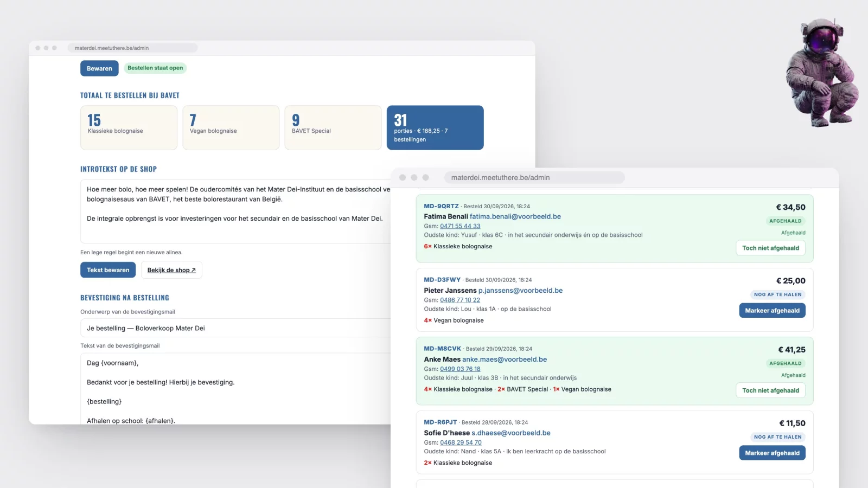The width and height of the screenshot is (868, 488).
Task: Click the Bewaren button
Action: 99,68
